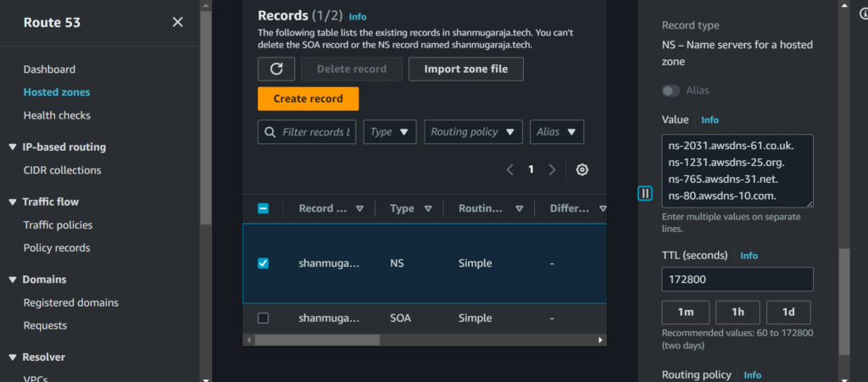This screenshot has height=382, width=868.
Task: Uncheck the NS record checkbox
Action: (264, 263)
